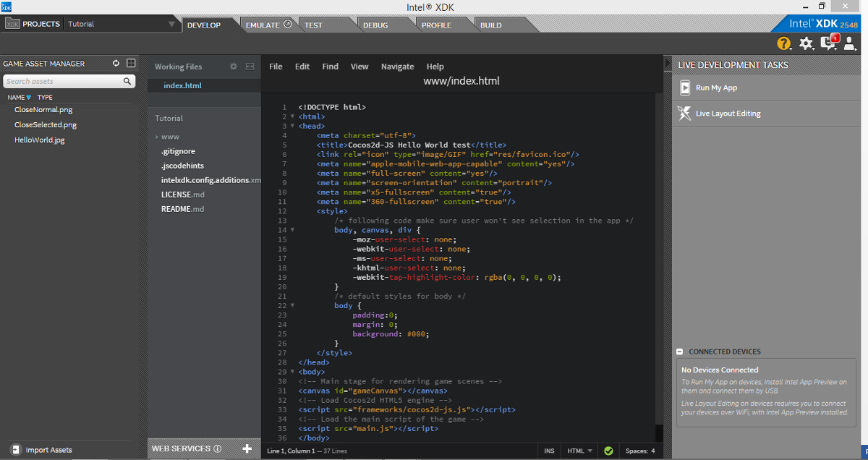Collapse the Connected Devices section

(x=680, y=352)
